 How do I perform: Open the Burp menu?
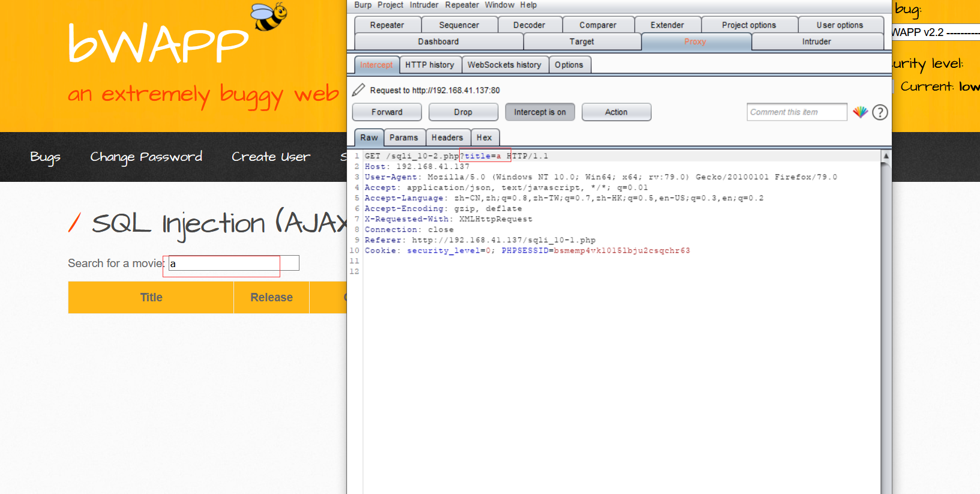point(362,5)
